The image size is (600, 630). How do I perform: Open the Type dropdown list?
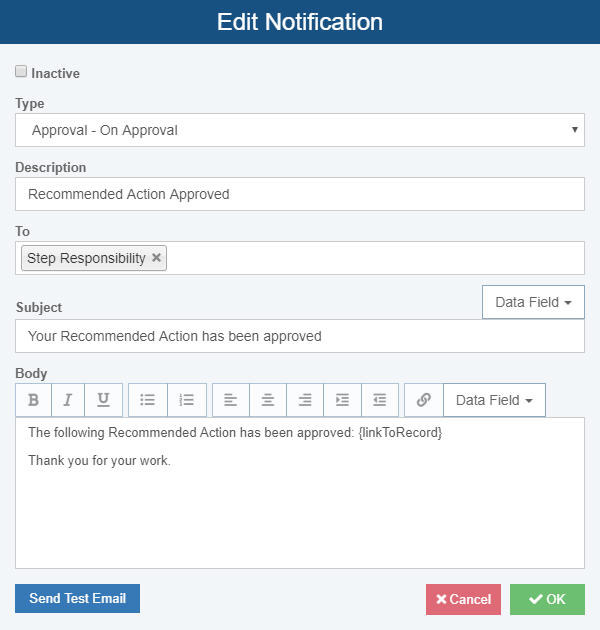300,130
